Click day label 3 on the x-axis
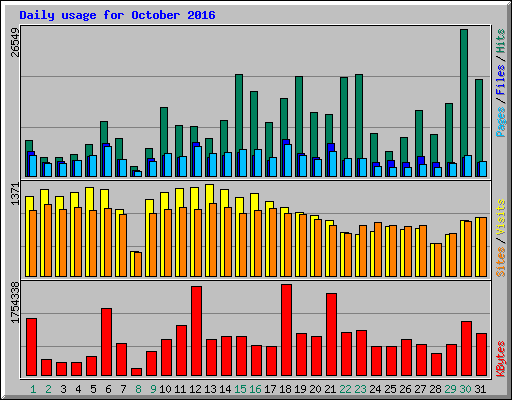 point(63,389)
